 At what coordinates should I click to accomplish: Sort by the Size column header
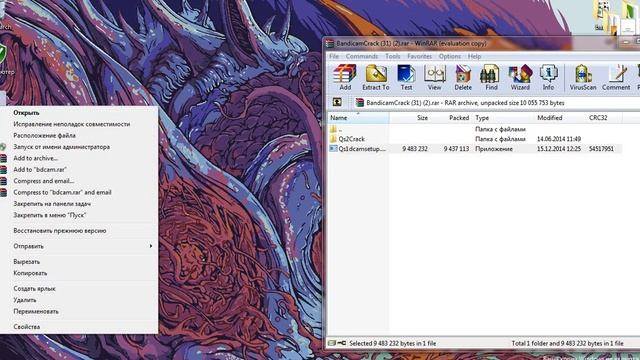tap(410, 118)
